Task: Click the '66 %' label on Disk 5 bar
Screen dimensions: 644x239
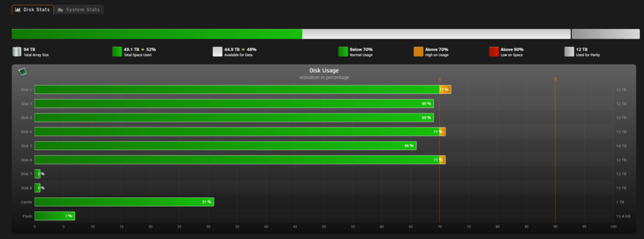Action: click(409, 146)
